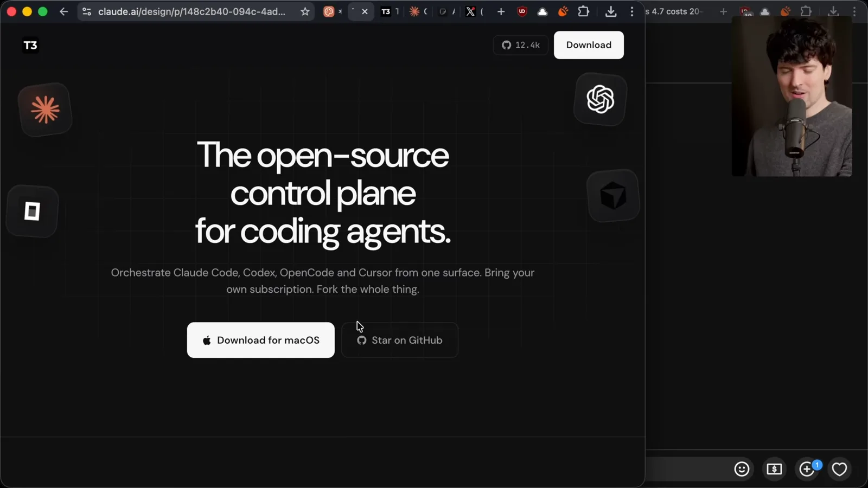Switch to the tab with the gray square favicon

coord(443,11)
